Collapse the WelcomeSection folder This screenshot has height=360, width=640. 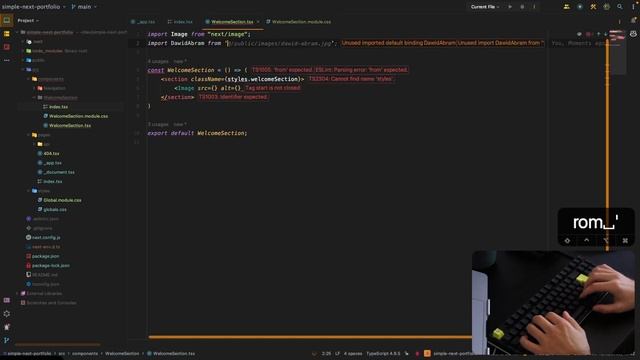click(x=34, y=98)
